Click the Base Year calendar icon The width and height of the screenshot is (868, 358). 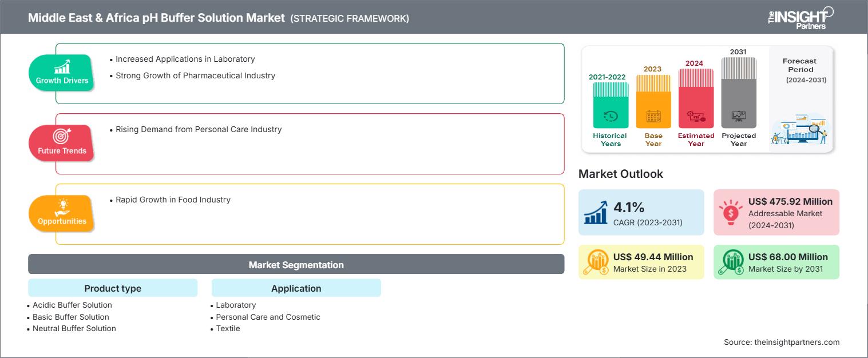click(653, 117)
